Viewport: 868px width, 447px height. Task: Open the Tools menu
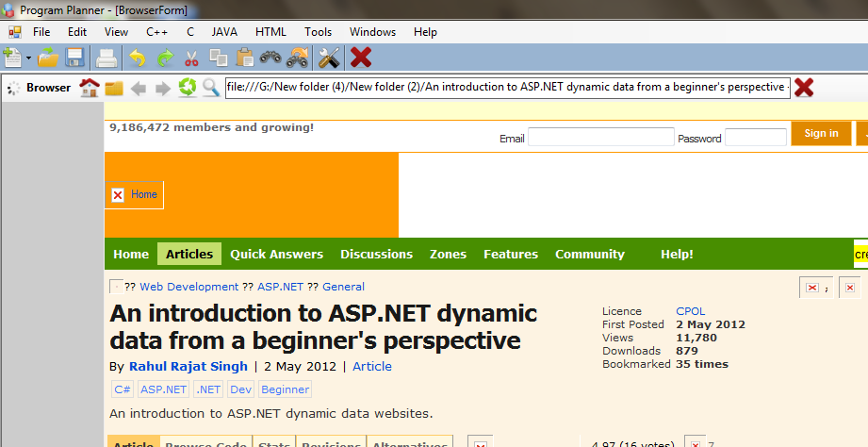pyautogui.click(x=318, y=32)
